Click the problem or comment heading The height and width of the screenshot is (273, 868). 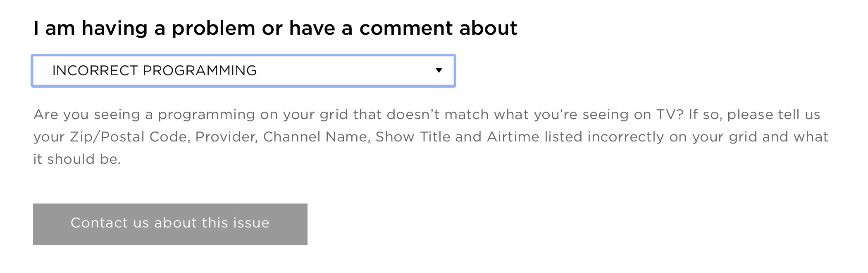click(275, 28)
